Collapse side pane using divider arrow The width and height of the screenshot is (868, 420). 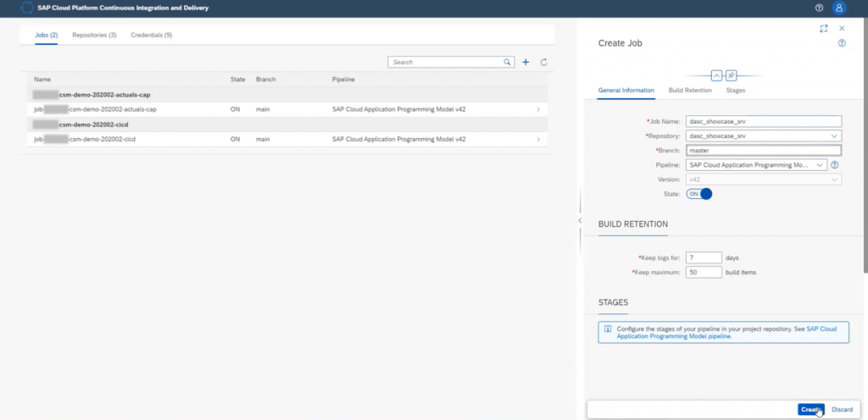580,220
